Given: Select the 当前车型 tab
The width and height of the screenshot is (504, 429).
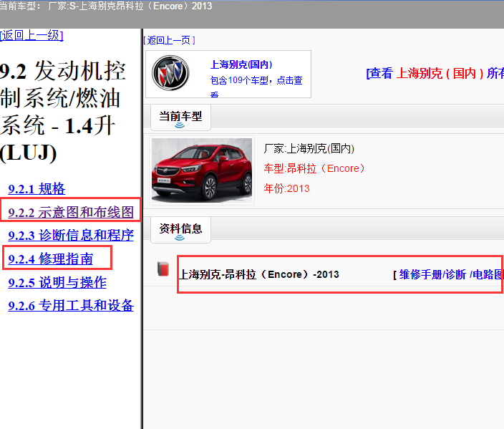Looking at the screenshot, I should (x=180, y=117).
